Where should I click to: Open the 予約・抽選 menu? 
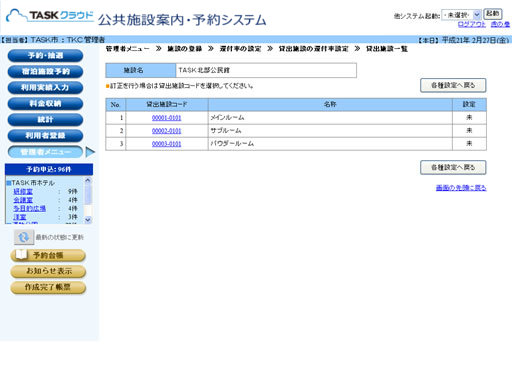click(45, 56)
